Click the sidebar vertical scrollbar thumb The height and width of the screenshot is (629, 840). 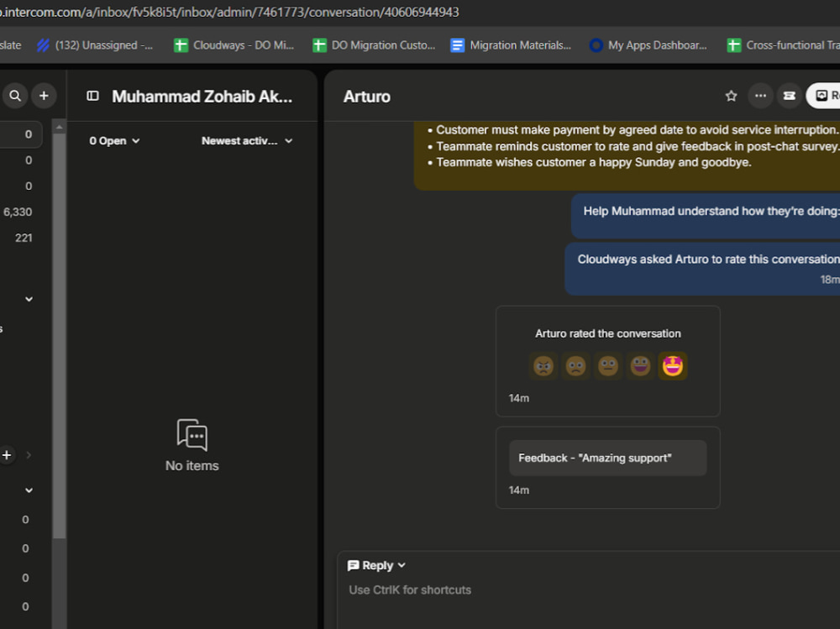pos(60,335)
